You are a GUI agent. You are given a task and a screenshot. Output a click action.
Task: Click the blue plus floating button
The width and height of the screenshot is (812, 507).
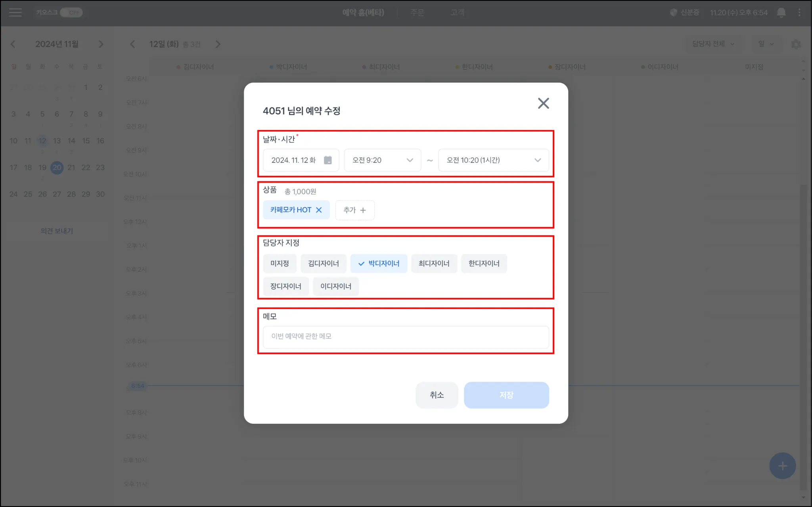pyautogui.click(x=782, y=466)
